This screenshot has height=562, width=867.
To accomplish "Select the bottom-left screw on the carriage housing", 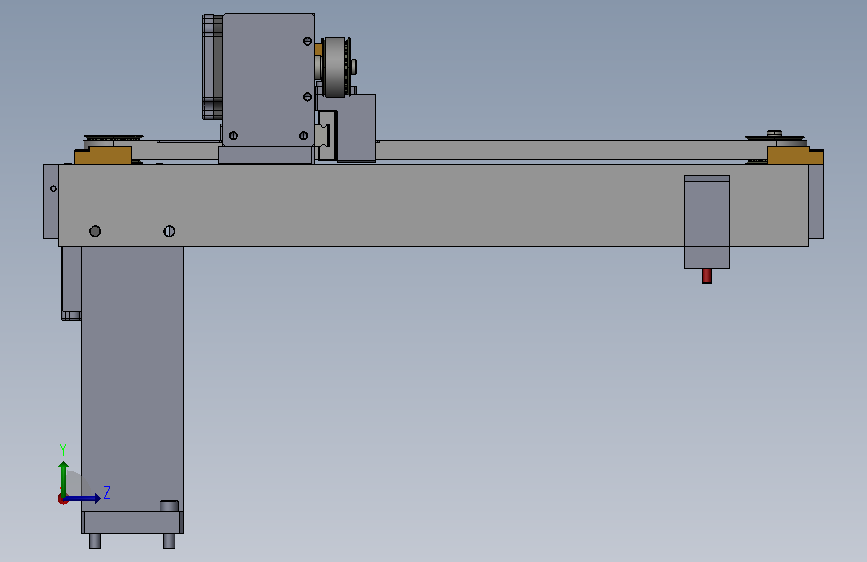I will [x=233, y=136].
